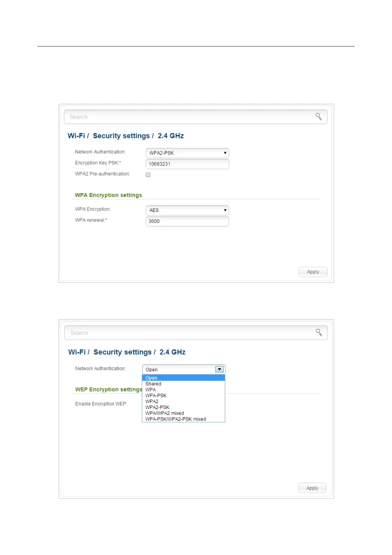The width and height of the screenshot is (392, 555).
Task: Open the WPA2-PSK Network Authentication dropdown
Action: click(187, 153)
